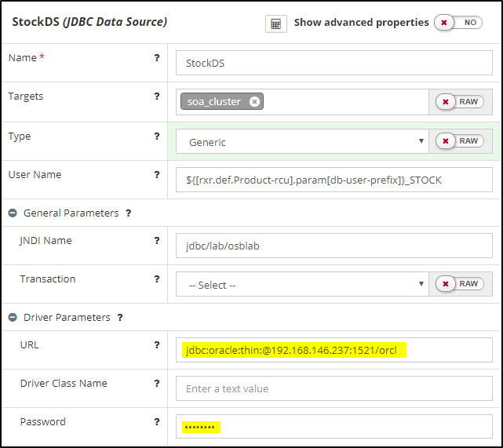The height and width of the screenshot is (448, 503).
Task: Click help icon for Driver Class Name
Action: click(157, 384)
